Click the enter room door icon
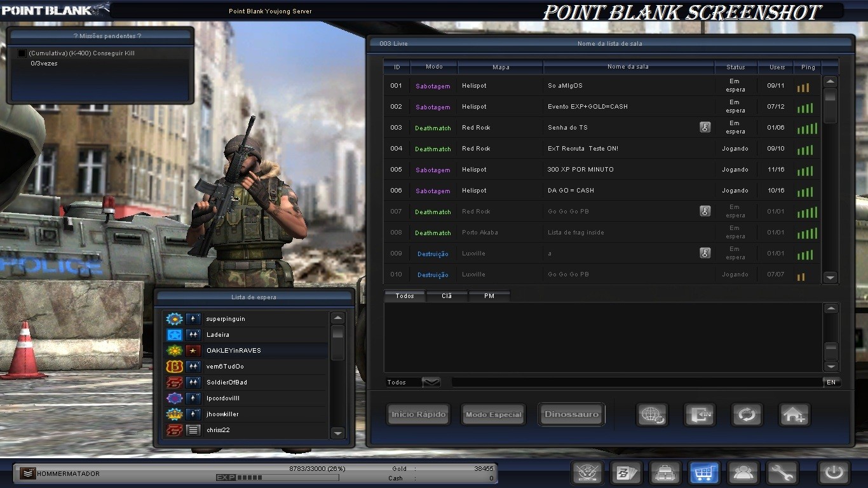The height and width of the screenshot is (488, 868). [x=700, y=415]
